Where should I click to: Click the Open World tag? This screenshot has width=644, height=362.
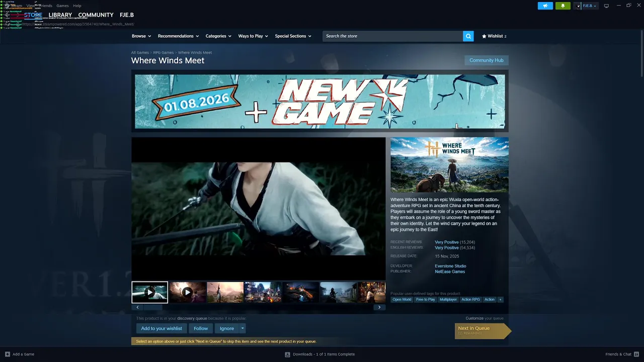[x=402, y=300]
